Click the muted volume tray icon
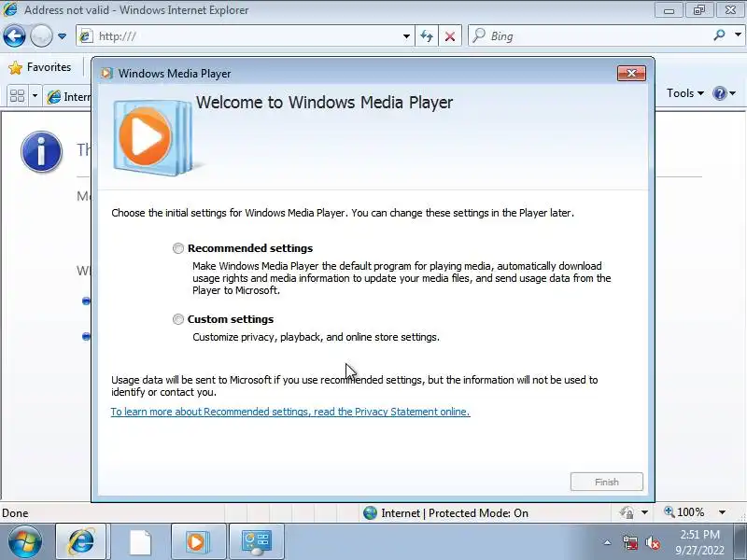Viewport: 747px width, 560px height. [653, 542]
